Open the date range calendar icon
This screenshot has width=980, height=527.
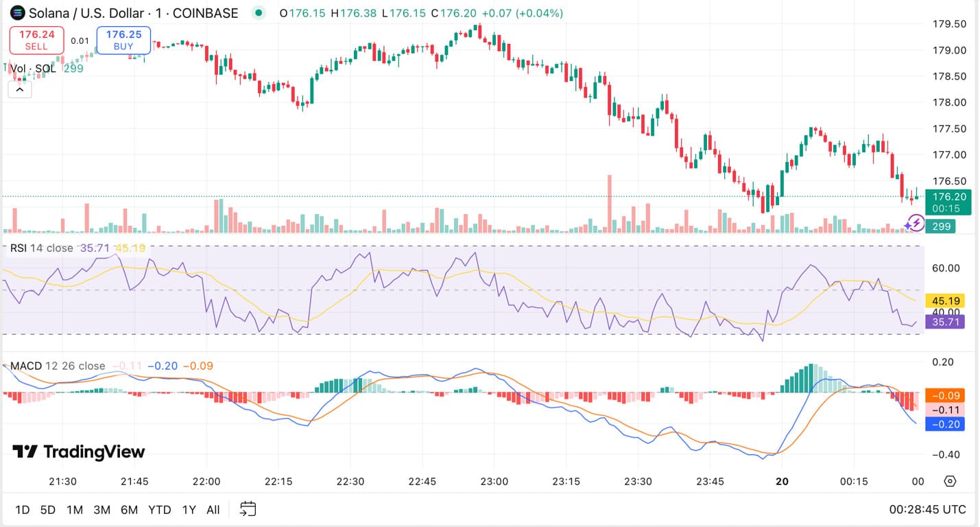248,509
